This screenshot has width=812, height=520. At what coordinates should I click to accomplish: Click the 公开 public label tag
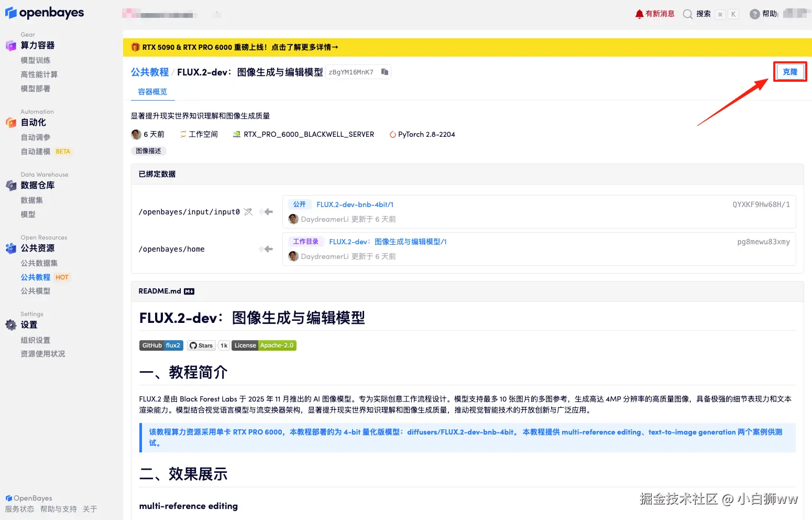300,204
